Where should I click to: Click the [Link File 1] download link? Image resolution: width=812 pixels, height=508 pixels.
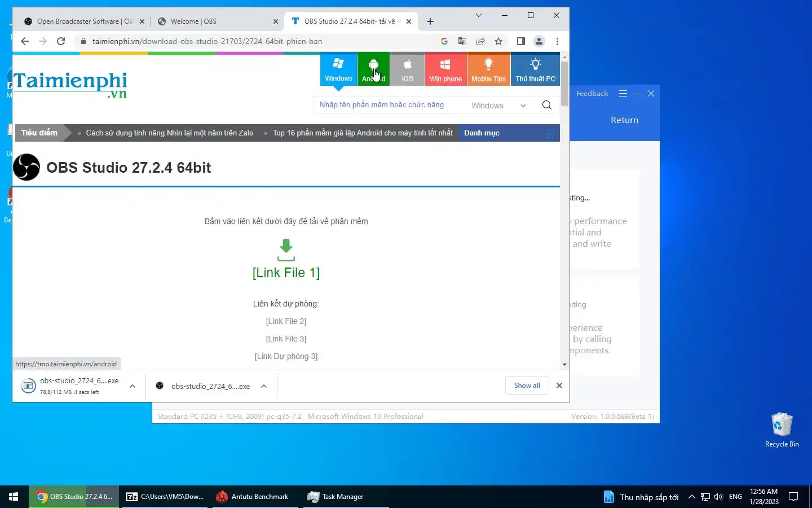point(286,273)
